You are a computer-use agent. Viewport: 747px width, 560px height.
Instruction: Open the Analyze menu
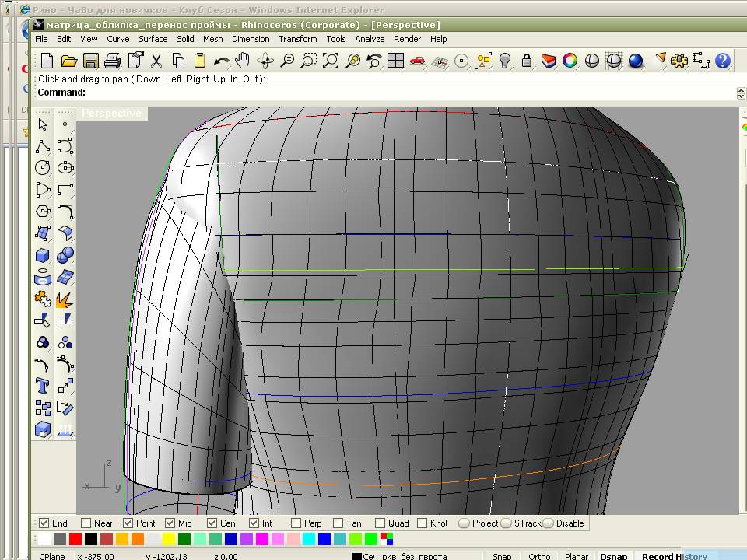point(370,39)
